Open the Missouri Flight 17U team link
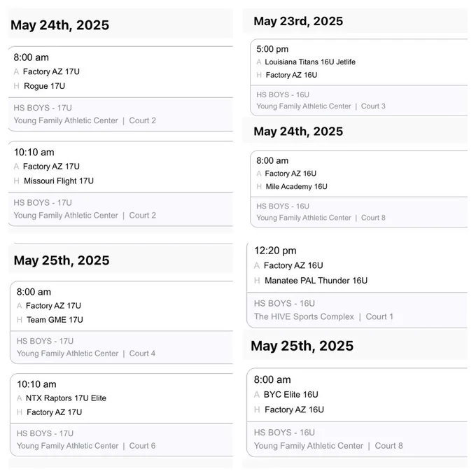 tap(59, 181)
